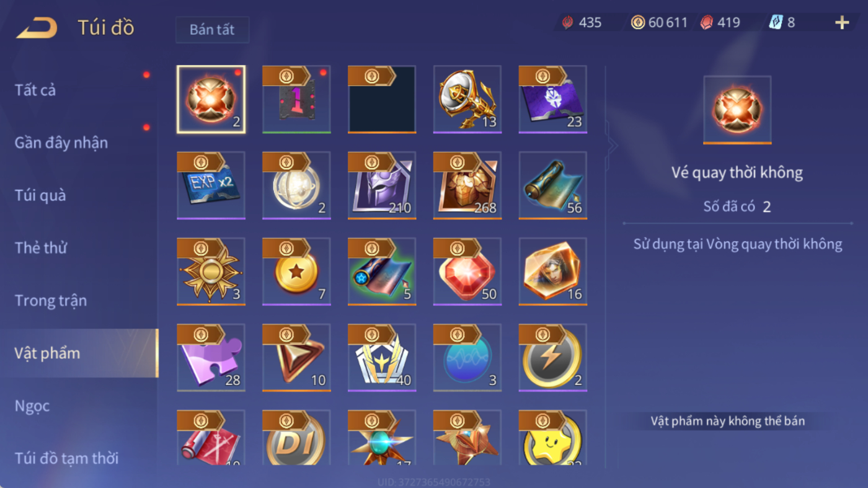Select the EXP x2 card item

[x=211, y=185]
